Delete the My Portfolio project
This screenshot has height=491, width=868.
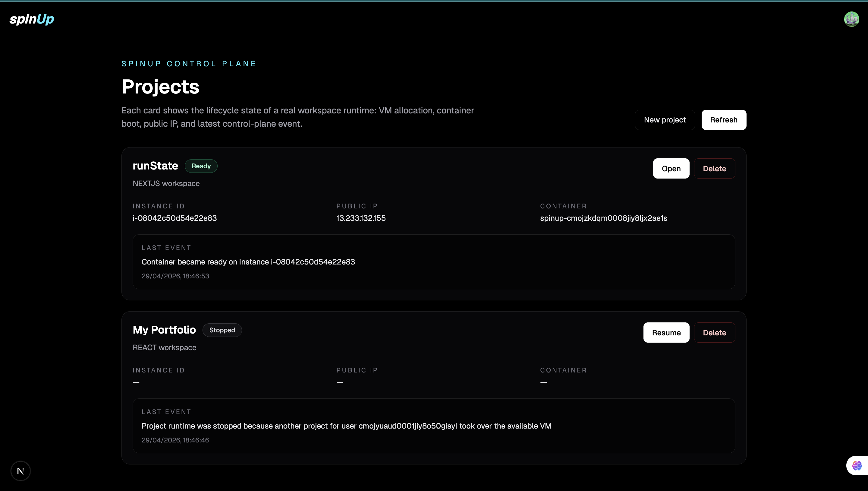click(714, 332)
